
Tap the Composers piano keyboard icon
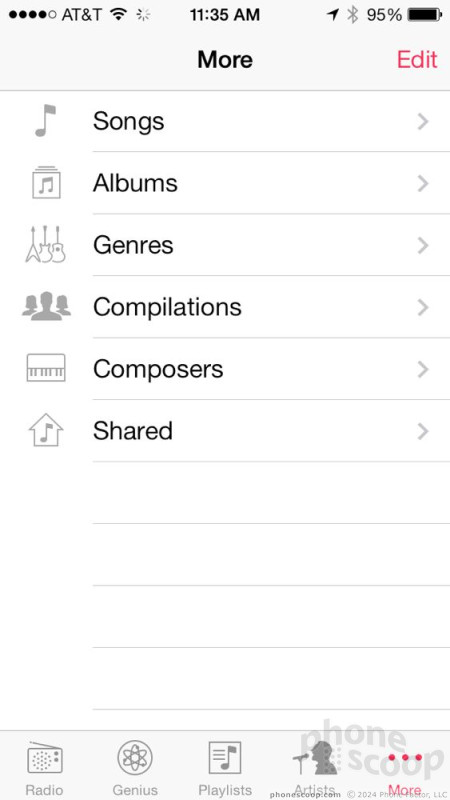point(46,368)
